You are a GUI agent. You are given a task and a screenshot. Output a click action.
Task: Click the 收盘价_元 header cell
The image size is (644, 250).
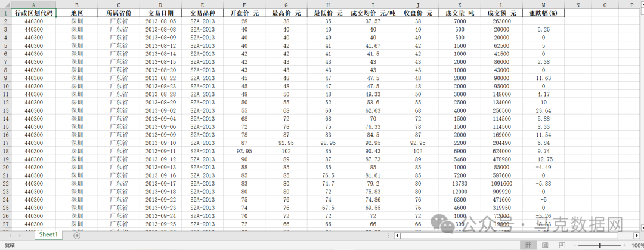coord(417,13)
